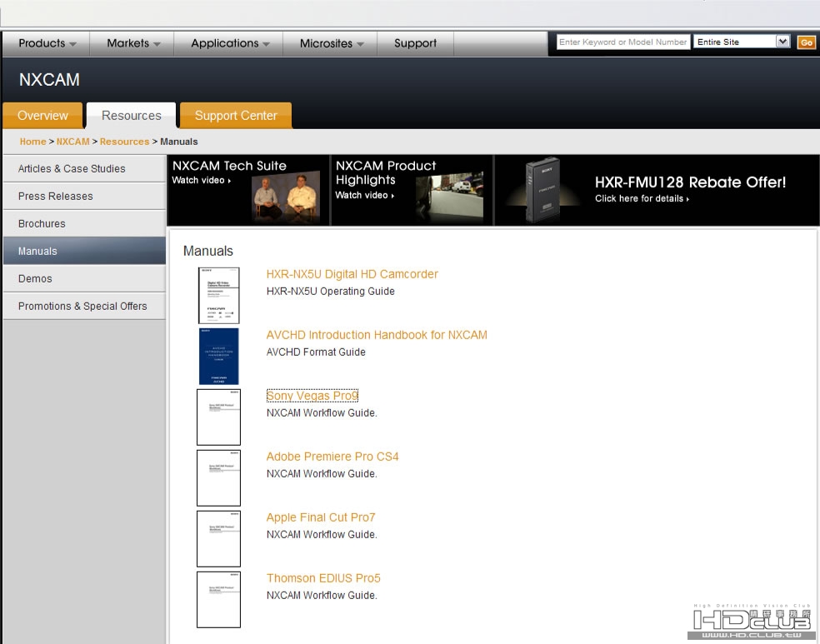Open the HXR-NX5U Digital HD Camcorder manual link

(x=352, y=274)
